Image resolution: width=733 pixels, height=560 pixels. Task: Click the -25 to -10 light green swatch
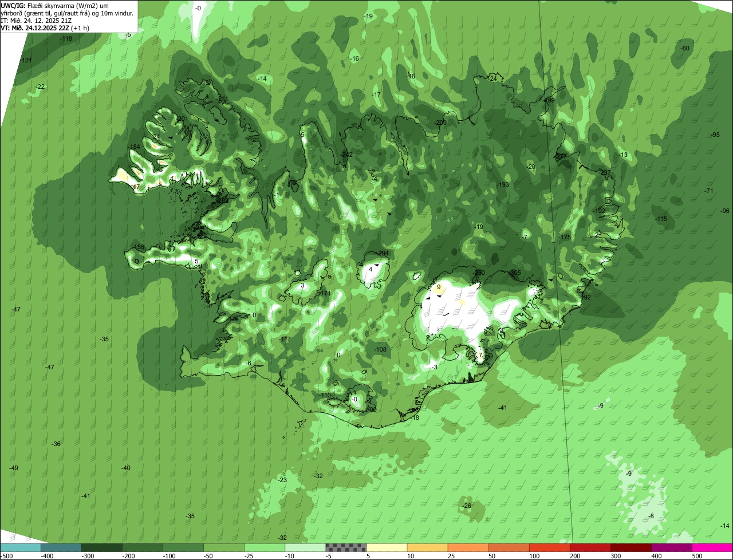265,547
